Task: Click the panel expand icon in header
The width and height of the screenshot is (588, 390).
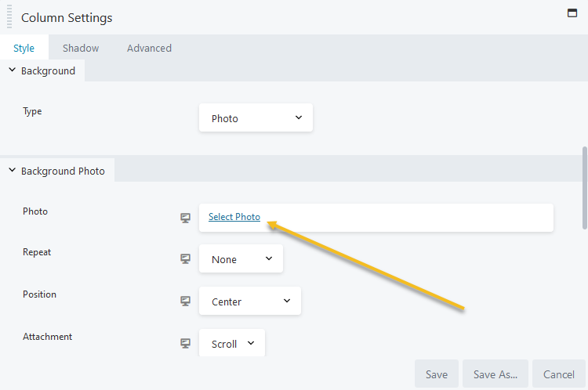Action: click(572, 13)
